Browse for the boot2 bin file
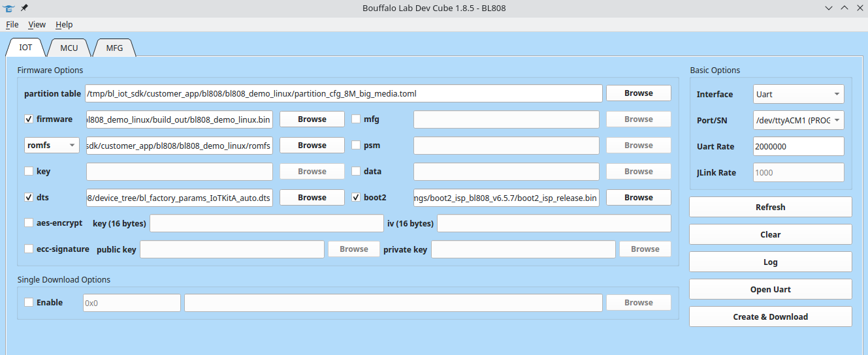The image size is (868, 355). 638,198
